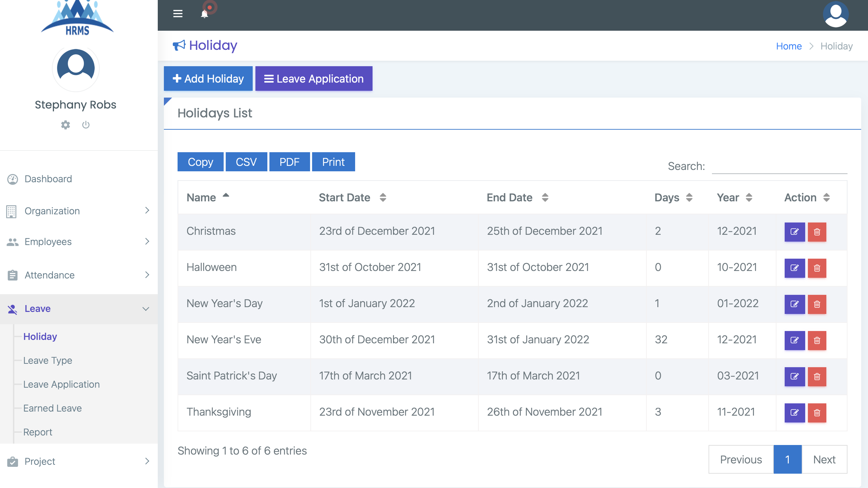Open Dashboard from sidebar
Image resolution: width=868 pixels, height=488 pixels.
point(48,179)
